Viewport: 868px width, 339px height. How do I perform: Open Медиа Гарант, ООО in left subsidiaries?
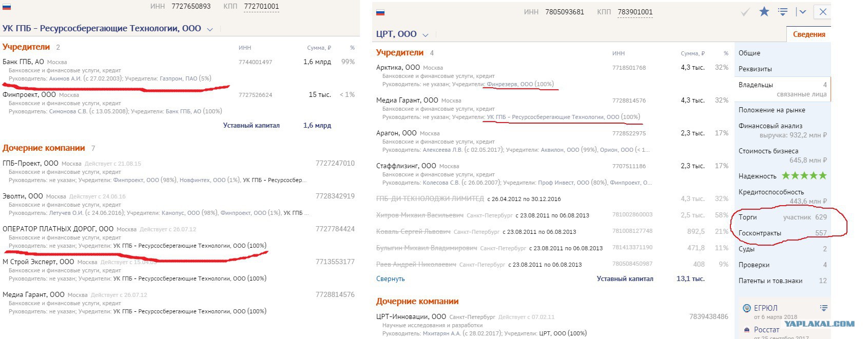[x=33, y=295]
